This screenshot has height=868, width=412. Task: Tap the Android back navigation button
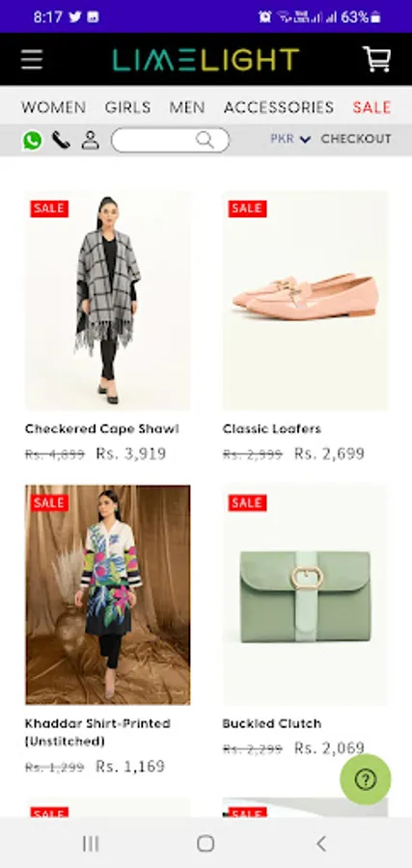320,844
